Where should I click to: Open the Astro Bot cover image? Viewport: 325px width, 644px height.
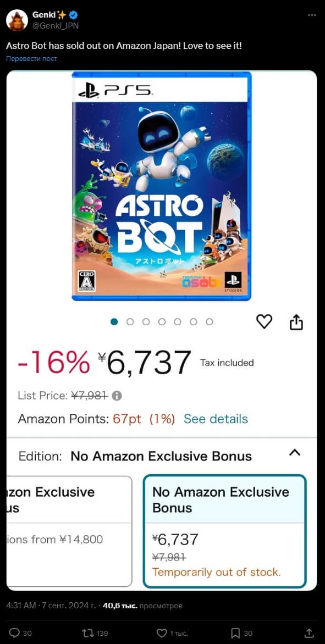(162, 186)
